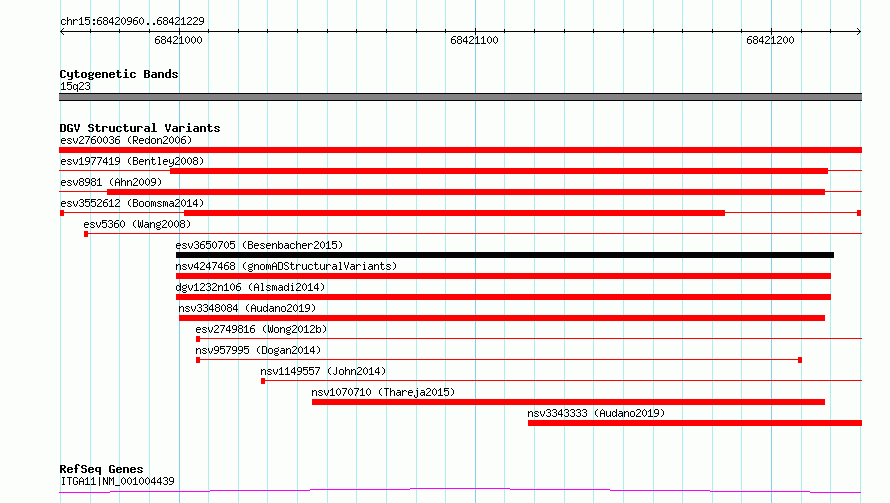Click the nsv3343333 (Audano2019) label
The image size is (890, 503).
pos(596,413)
